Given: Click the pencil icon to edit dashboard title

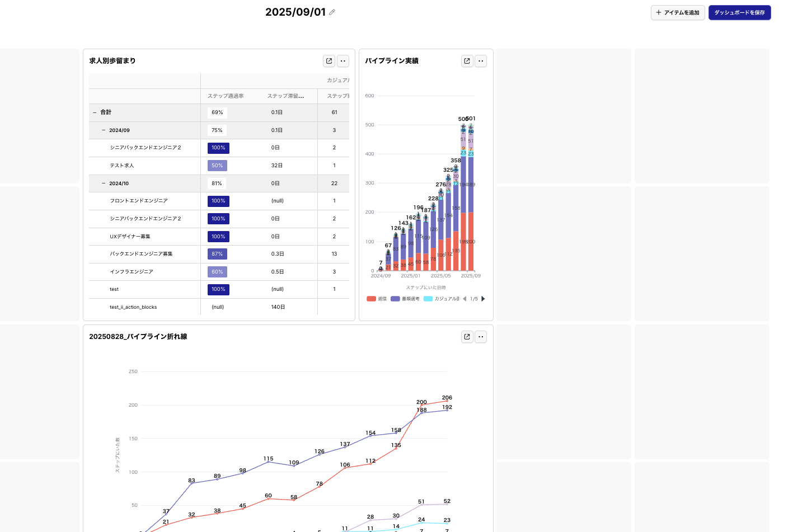Looking at the screenshot, I should pos(332,12).
